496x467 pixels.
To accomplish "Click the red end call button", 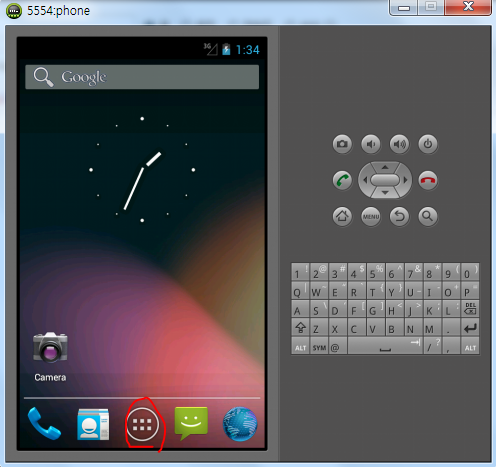I will [x=428, y=180].
